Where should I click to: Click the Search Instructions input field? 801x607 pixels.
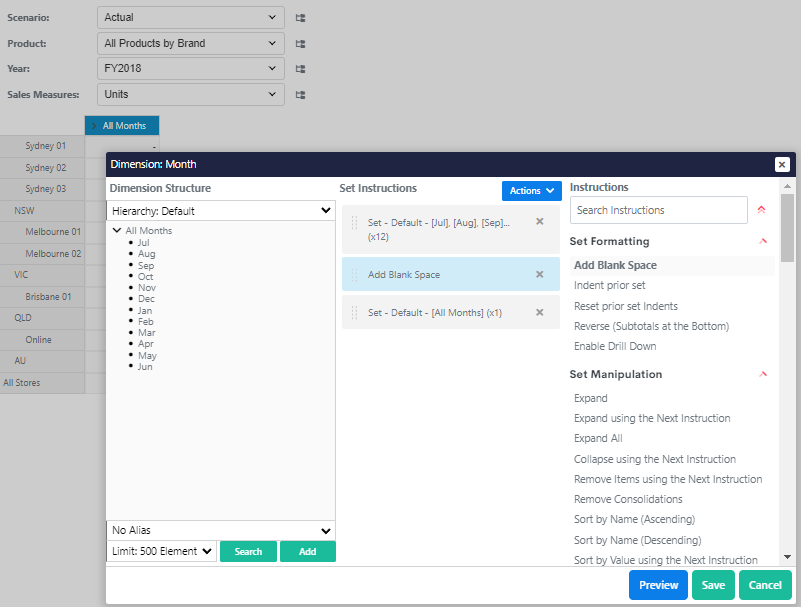coord(658,210)
